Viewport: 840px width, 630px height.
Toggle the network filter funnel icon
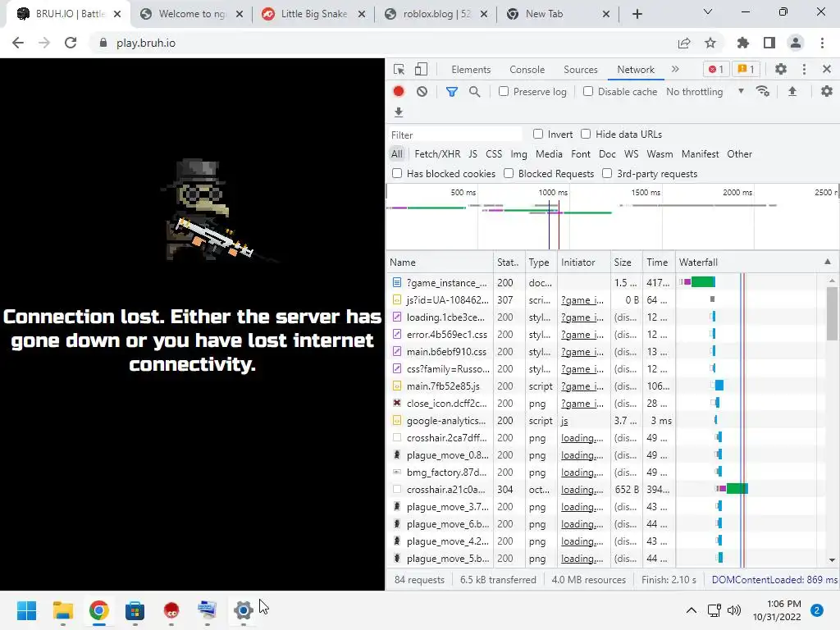pyautogui.click(x=452, y=92)
